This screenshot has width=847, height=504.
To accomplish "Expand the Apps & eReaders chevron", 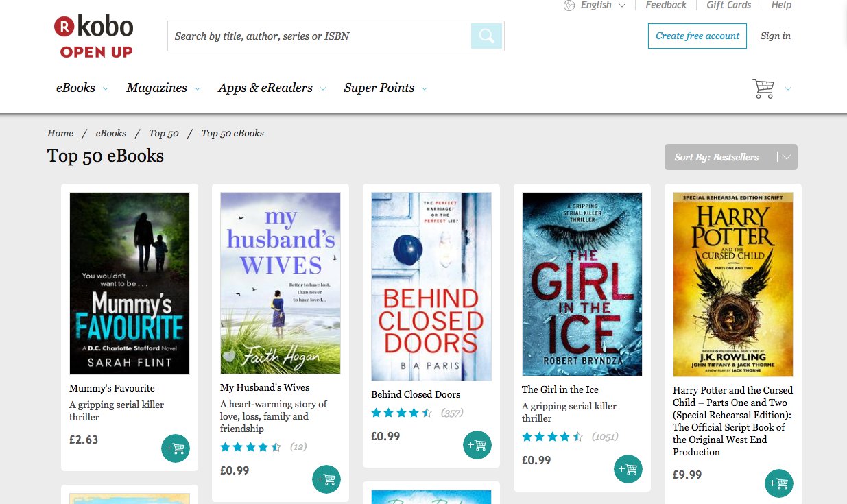I will pos(323,88).
